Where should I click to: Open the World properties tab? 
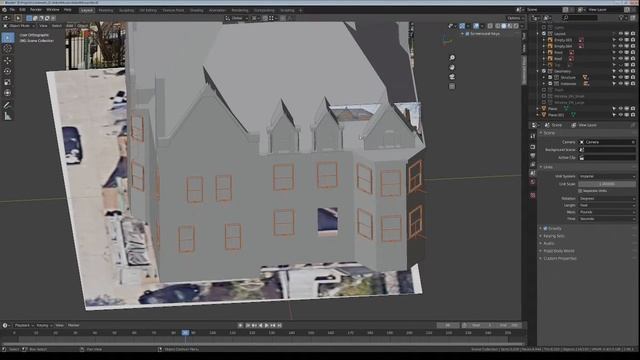point(533,182)
